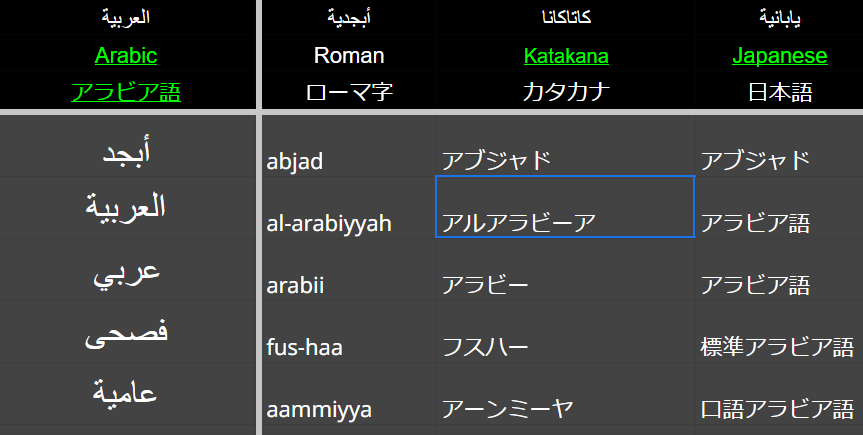Open the Katakana header link
This screenshot has height=435, width=863.
coord(565,55)
